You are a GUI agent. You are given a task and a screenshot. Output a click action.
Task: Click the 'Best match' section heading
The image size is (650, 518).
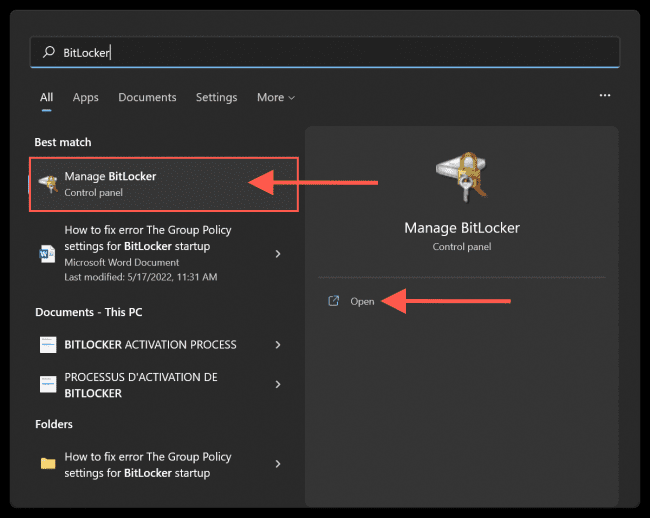pos(63,142)
